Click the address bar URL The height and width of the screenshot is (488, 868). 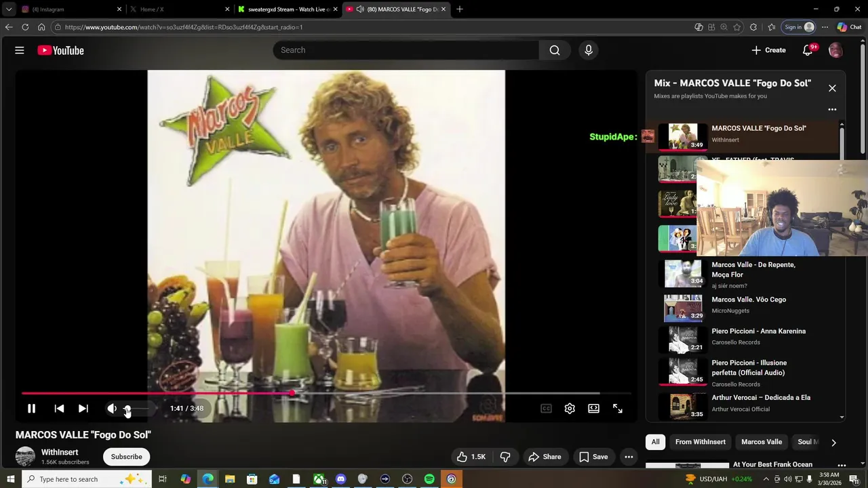184,27
